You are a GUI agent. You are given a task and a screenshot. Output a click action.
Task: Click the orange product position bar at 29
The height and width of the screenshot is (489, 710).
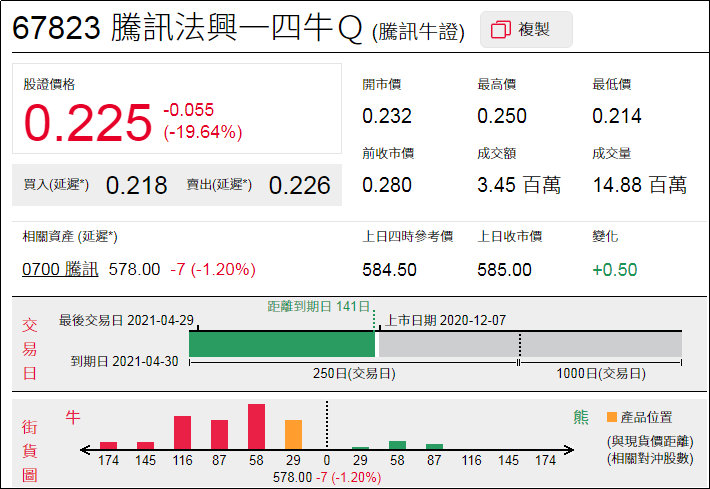293,435
